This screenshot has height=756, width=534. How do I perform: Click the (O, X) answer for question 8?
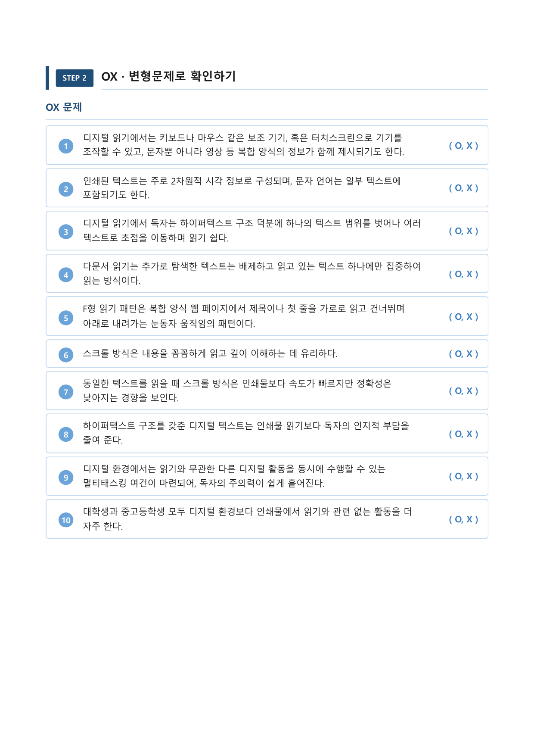[x=463, y=434]
